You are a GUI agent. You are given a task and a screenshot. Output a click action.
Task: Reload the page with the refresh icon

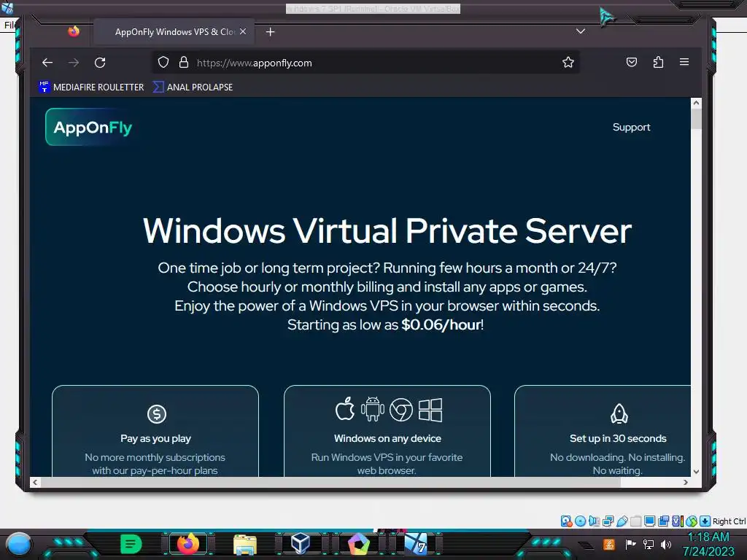click(x=99, y=63)
